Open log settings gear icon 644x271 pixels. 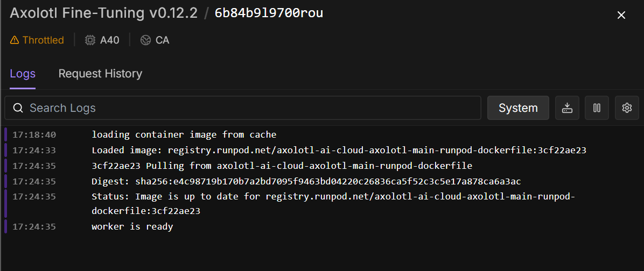click(x=626, y=108)
